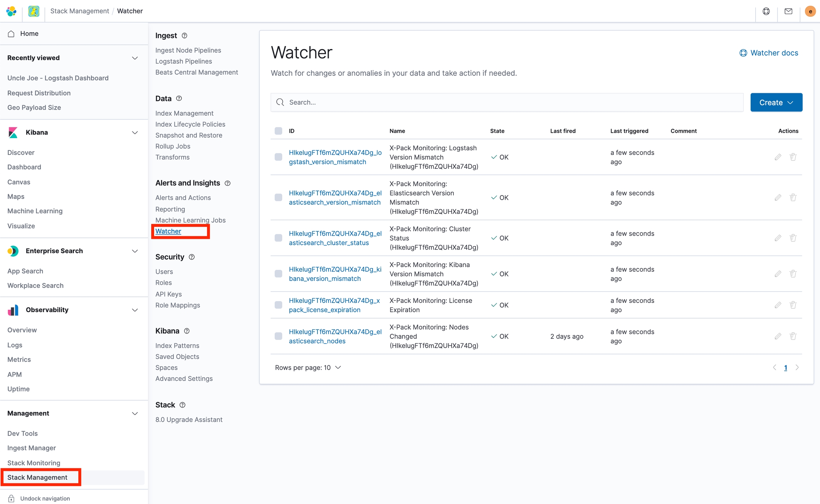Viewport: 820px width, 504px height.
Task: Edit the kibana_version_mismatch watch
Action: click(x=778, y=274)
